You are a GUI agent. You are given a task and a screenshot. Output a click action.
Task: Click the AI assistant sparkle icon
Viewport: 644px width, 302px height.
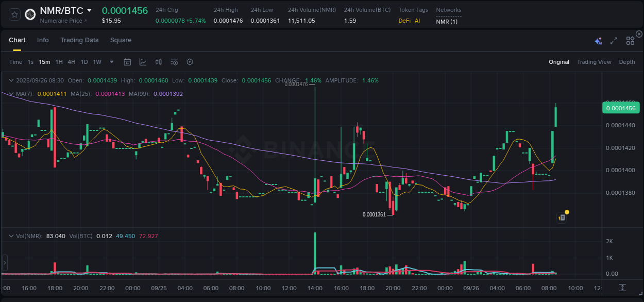[598, 41]
